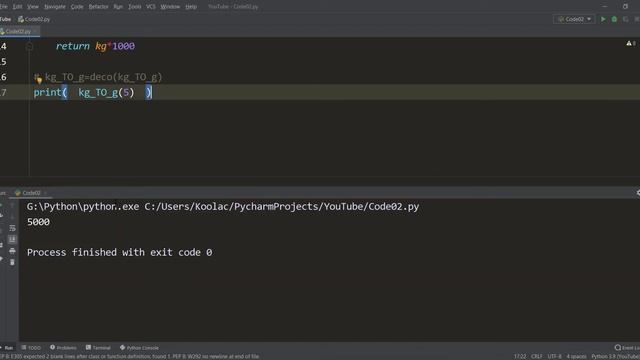The image size is (640, 360).
Task: Click the Code02.py file path in console output
Action: pos(282,207)
